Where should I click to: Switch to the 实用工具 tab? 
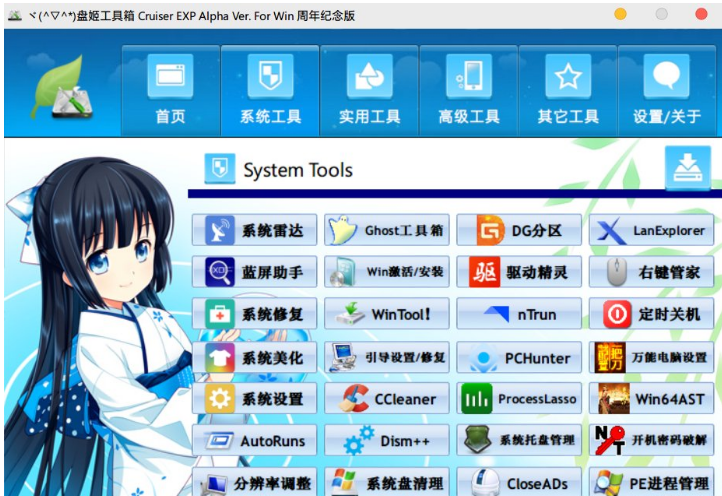370,91
